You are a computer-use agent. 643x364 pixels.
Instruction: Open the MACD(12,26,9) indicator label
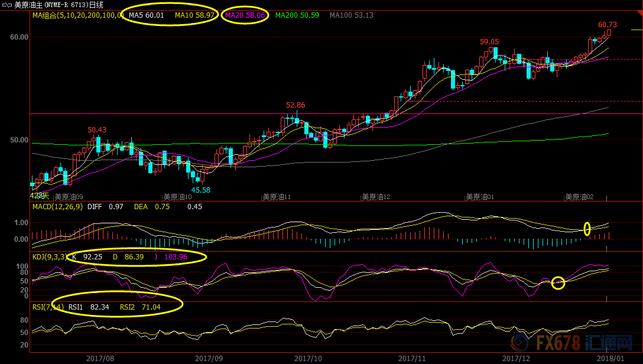coord(57,207)
